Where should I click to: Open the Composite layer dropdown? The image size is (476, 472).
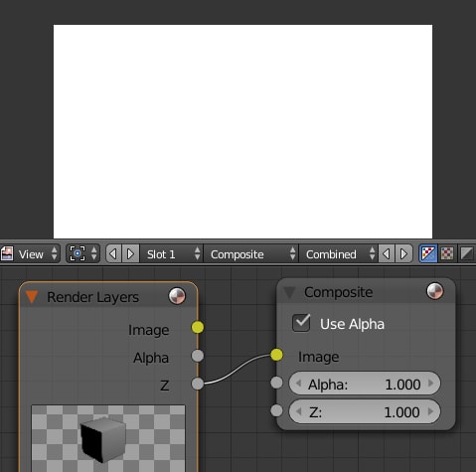(x=250, y=254)
